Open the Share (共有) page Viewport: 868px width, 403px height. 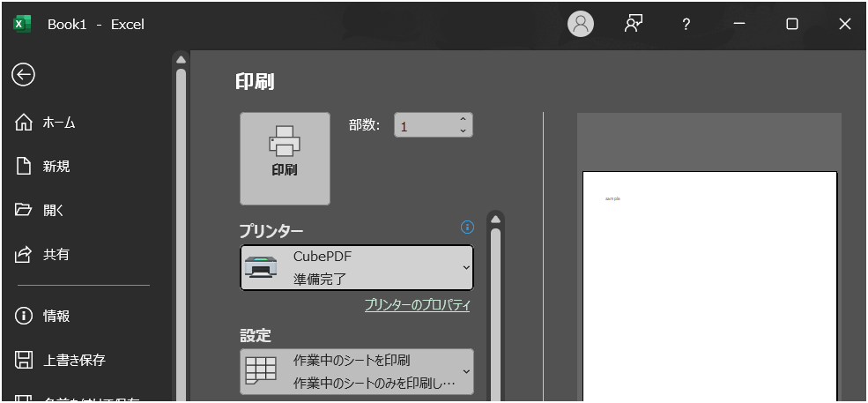56,255
